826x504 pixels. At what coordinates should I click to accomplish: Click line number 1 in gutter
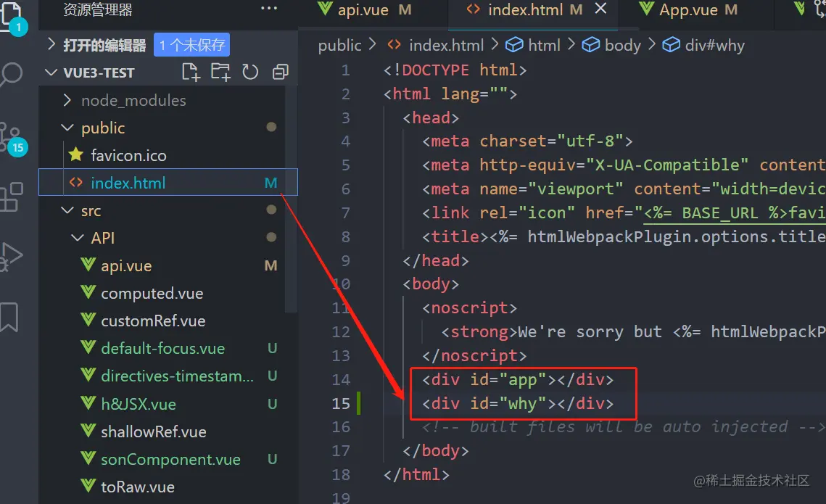(x=345, y=70)
